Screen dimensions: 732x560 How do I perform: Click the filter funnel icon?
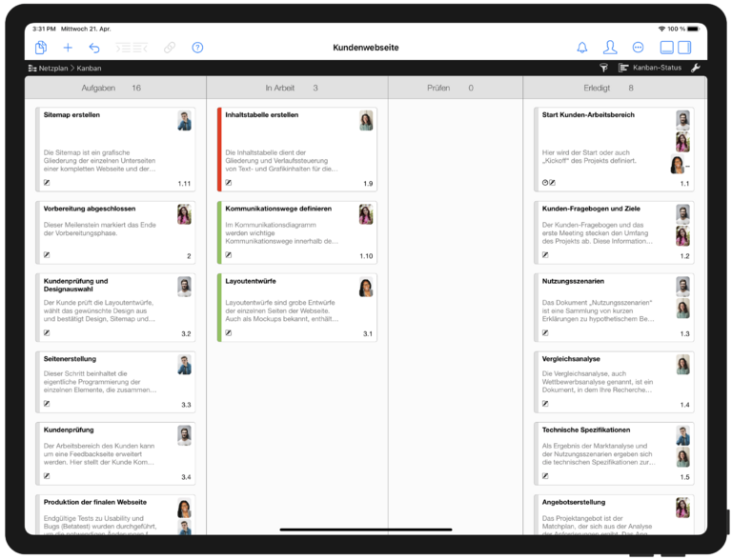point(603,69)
